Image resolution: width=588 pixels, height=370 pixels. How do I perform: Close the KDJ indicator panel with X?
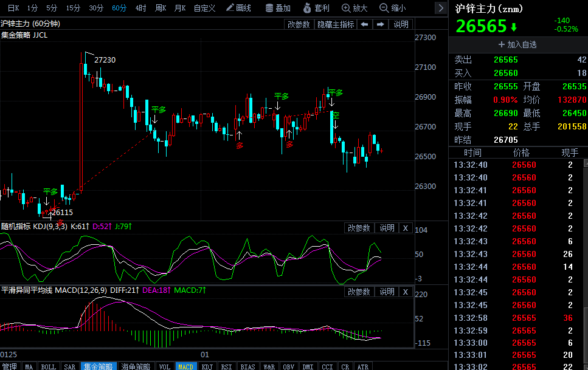pos(406,228)
